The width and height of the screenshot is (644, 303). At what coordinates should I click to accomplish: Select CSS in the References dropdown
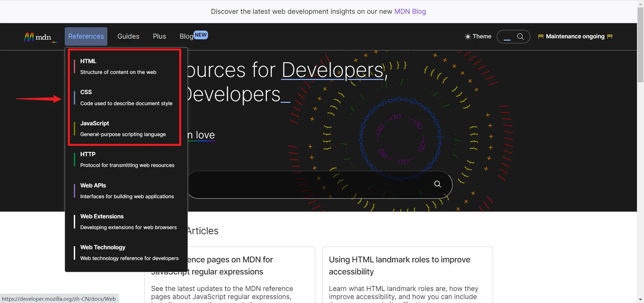pyautogui.click(x=126, y=97)
